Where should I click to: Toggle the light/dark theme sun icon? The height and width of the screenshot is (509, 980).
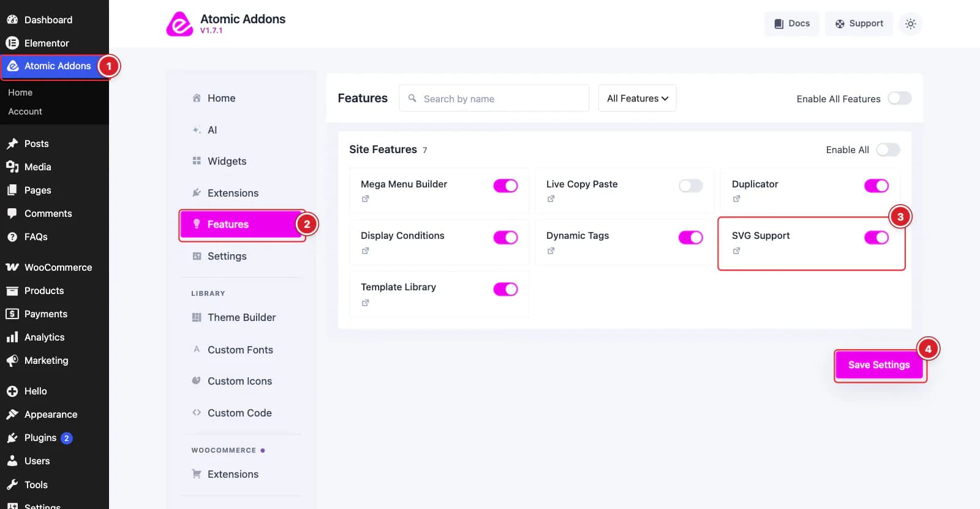pos(911,24)
